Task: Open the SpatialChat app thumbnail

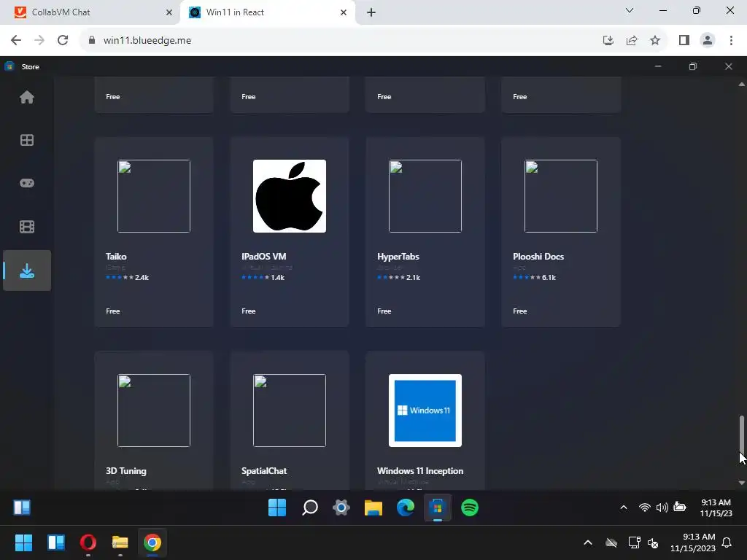Action: pos(290,411)
